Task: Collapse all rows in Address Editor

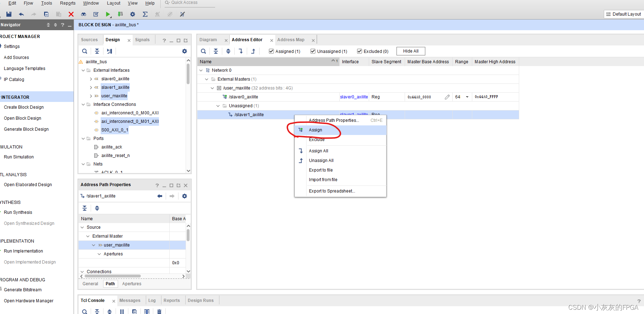Action: click(216, 51)
